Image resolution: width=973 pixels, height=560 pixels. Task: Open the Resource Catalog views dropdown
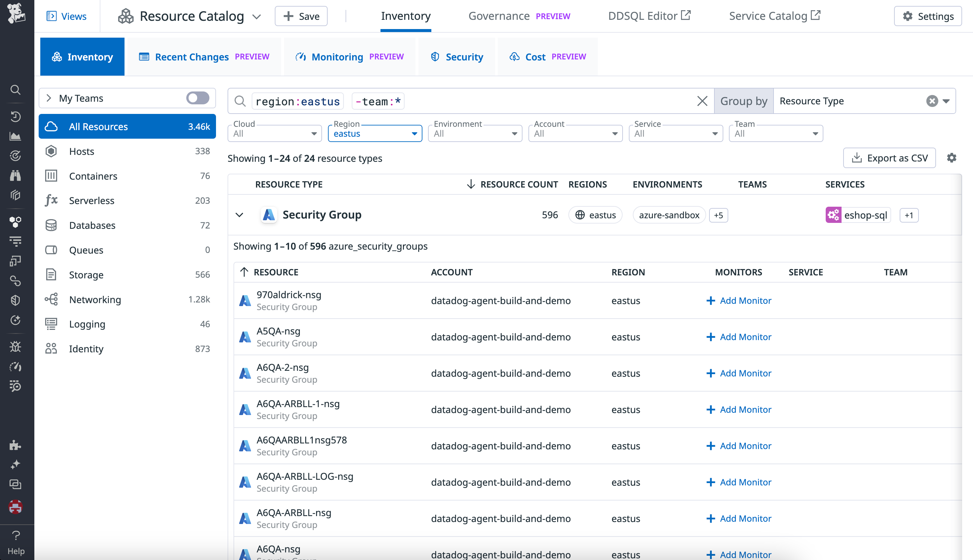point(257,16)
